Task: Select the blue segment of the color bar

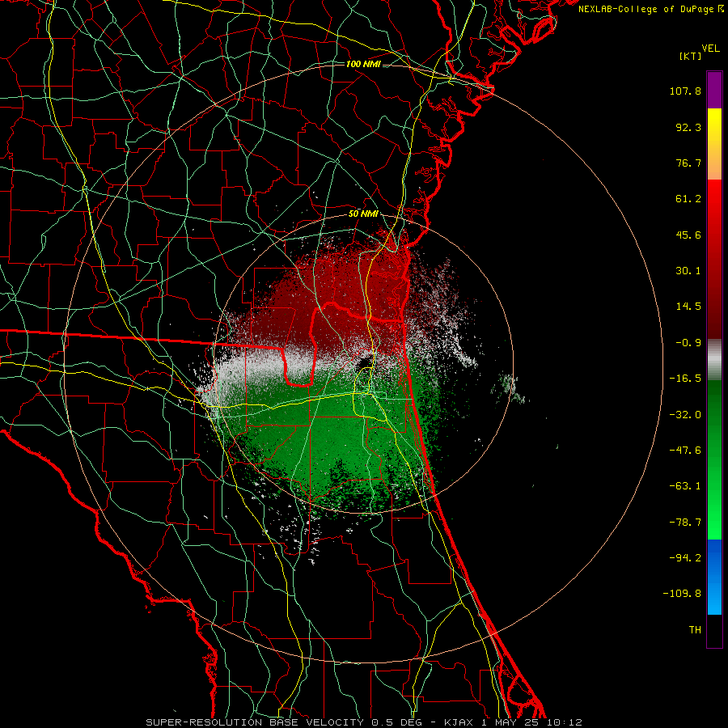Action: click(x=714, y=577)
